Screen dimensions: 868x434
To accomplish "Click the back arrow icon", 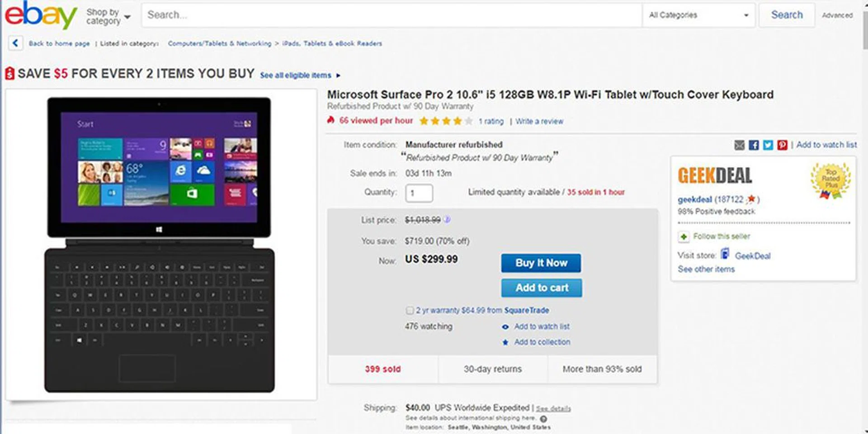I will 15,43.
